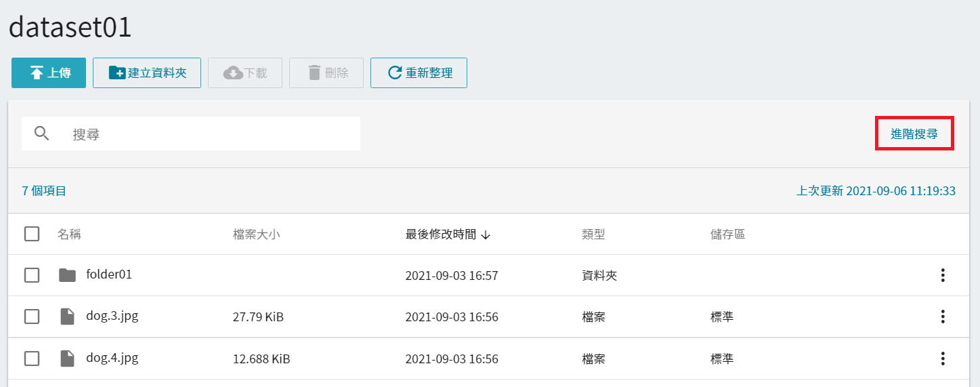The image size is (980, 387).
Task: Refresh the list with 重新整理
Action: [x=419, y=73]
